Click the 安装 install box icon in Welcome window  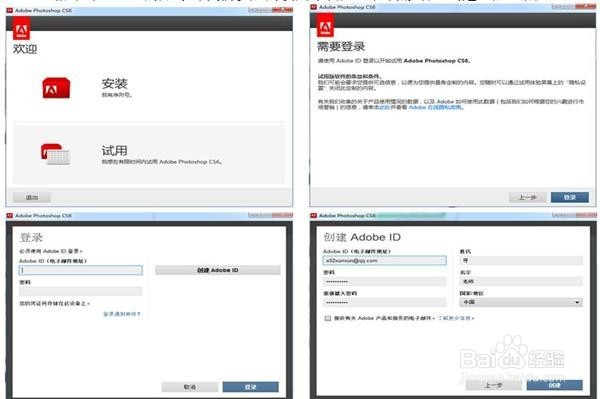point(56,88)
